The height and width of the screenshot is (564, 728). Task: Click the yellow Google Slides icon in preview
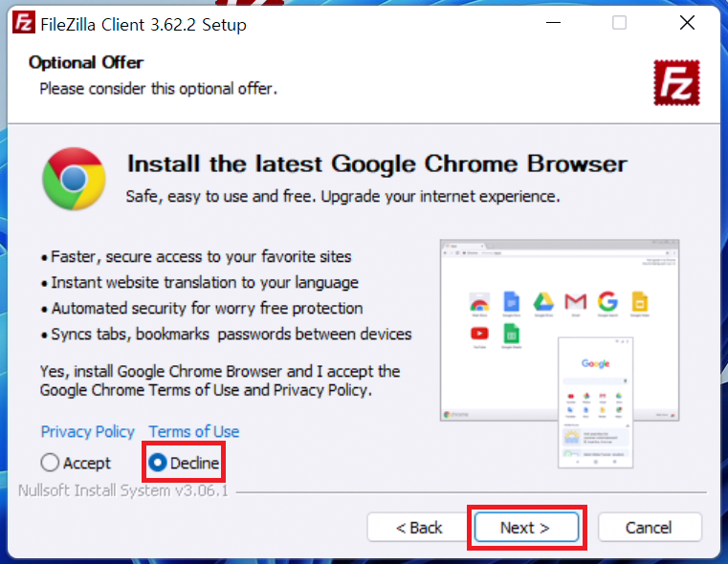(x=639, y=301)
